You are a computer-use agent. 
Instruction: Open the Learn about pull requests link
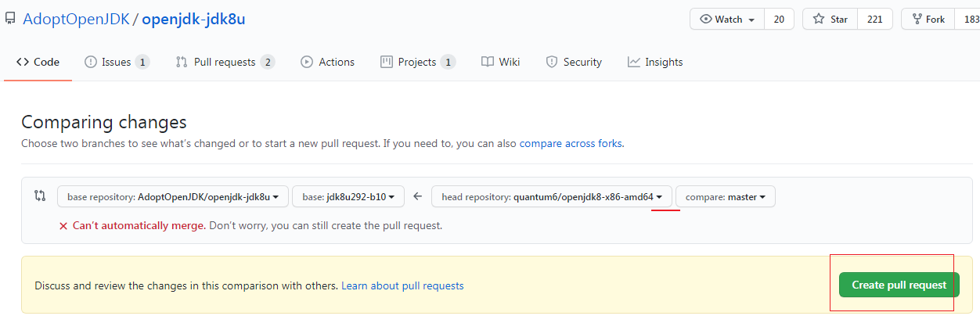pos(402,286)
